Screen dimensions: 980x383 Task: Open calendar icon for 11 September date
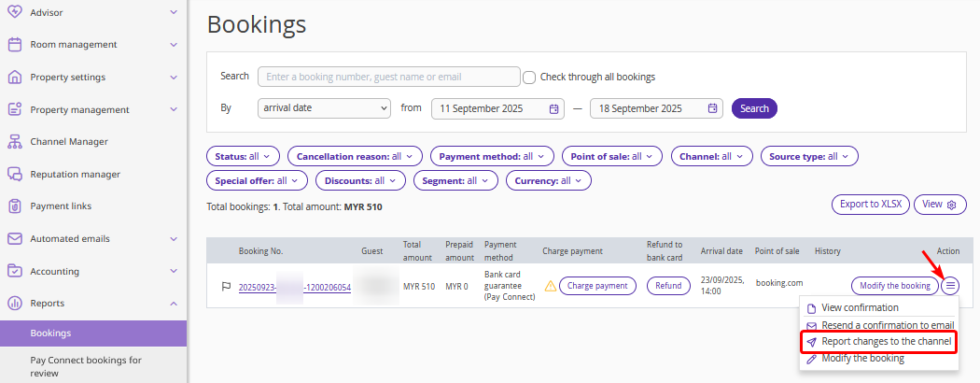pos(554,108)
